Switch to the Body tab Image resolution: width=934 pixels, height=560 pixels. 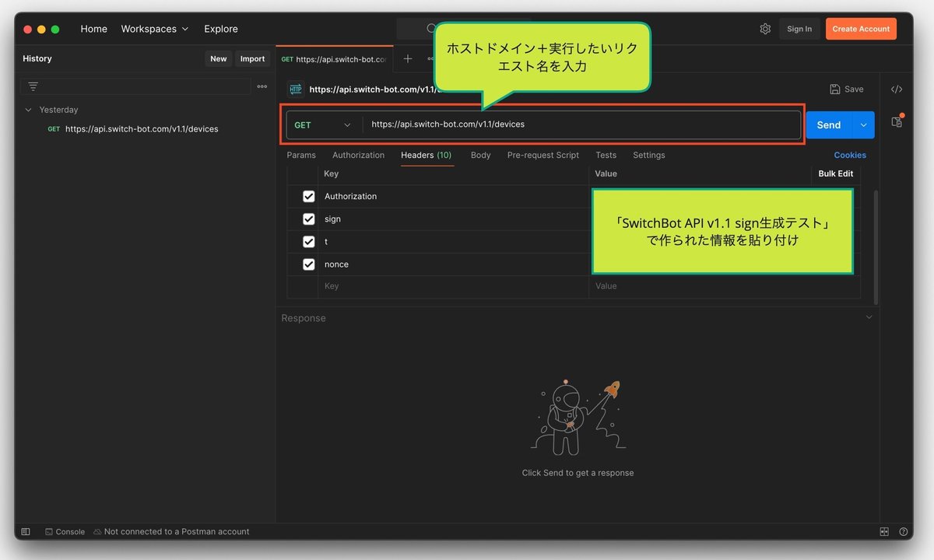[480, 155]
